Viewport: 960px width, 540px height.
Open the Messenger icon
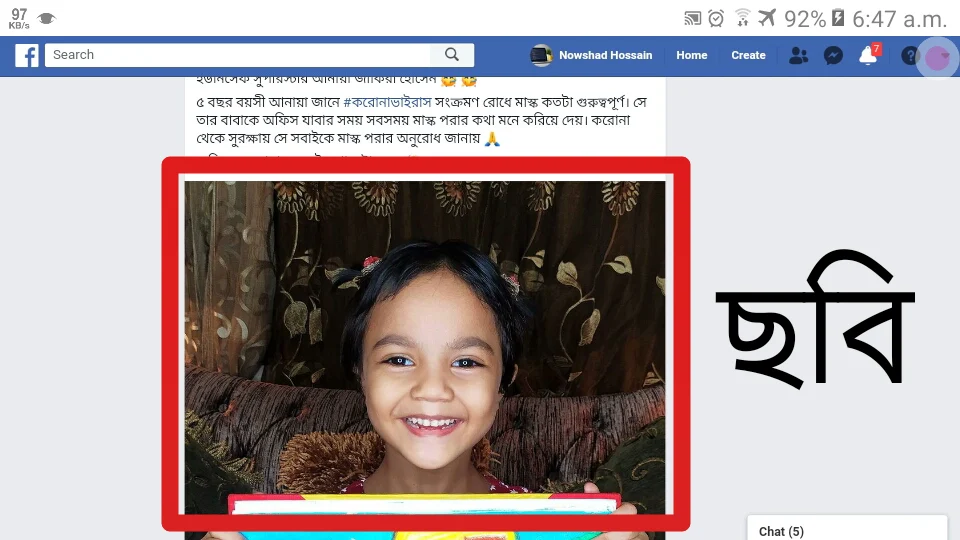tap(833, 56)
